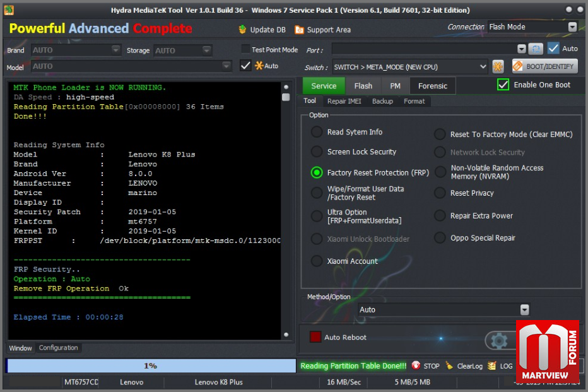Click the STOP icon in status bar

click(x=416, y=365)
